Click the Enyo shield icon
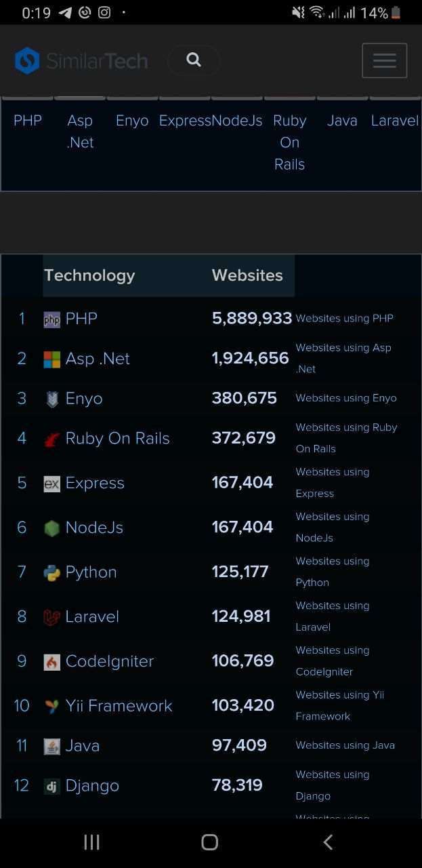This screenshot has width=422, height=868. click(52, 399)
